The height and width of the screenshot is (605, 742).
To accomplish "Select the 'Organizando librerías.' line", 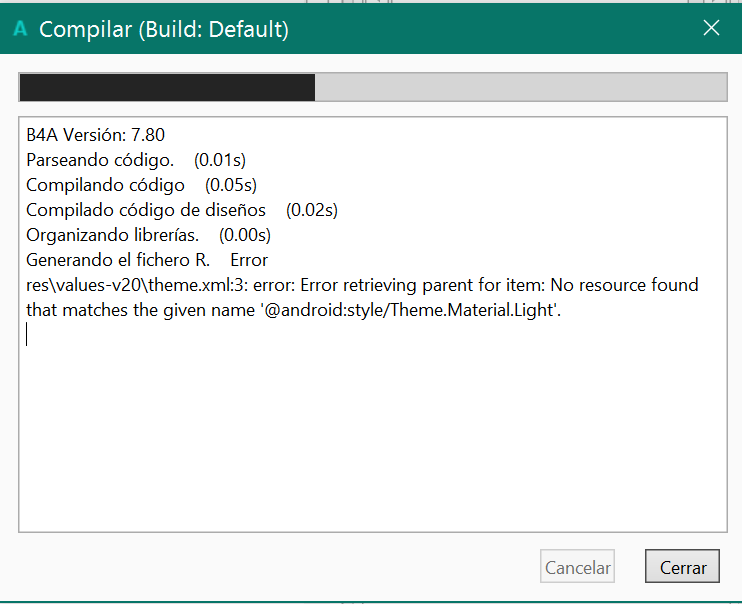I will tap(113, 235).
